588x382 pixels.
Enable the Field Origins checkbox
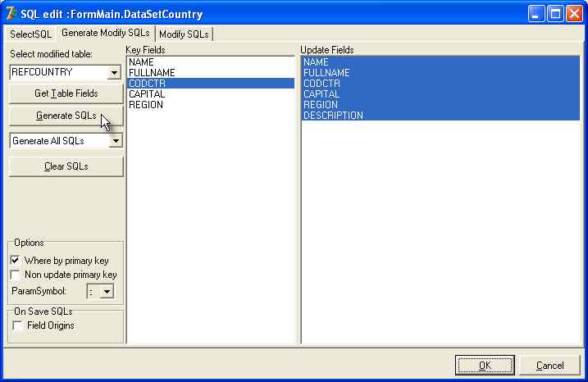[x=17, y=325]
